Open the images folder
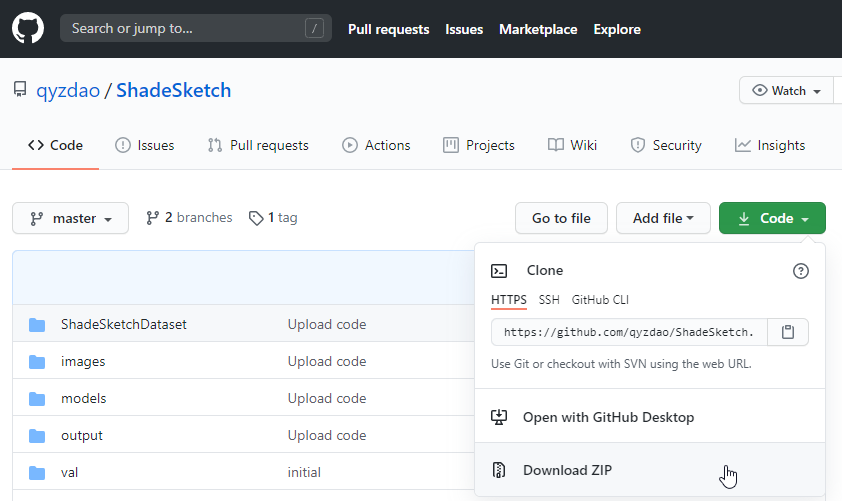 click(x=83, y=361)
